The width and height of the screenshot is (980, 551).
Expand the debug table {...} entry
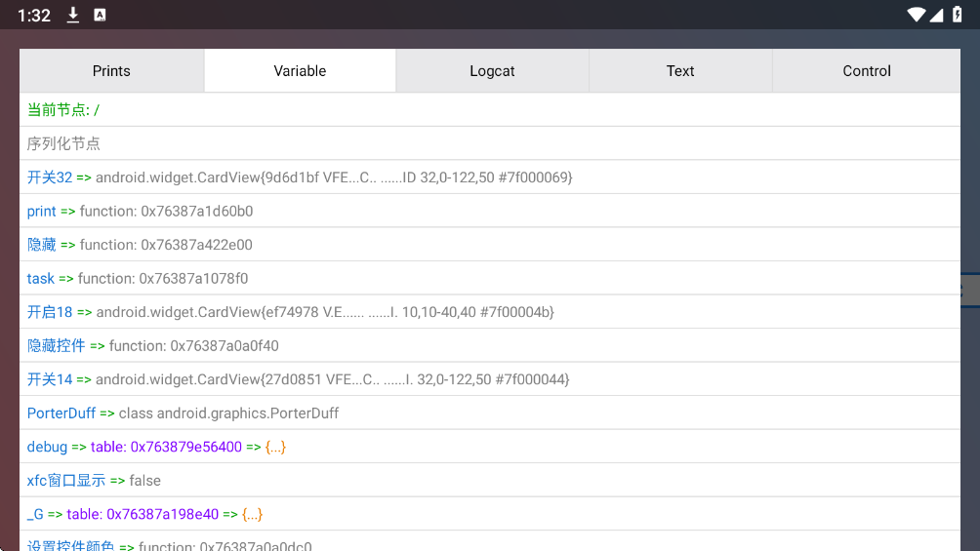point(275,447)
